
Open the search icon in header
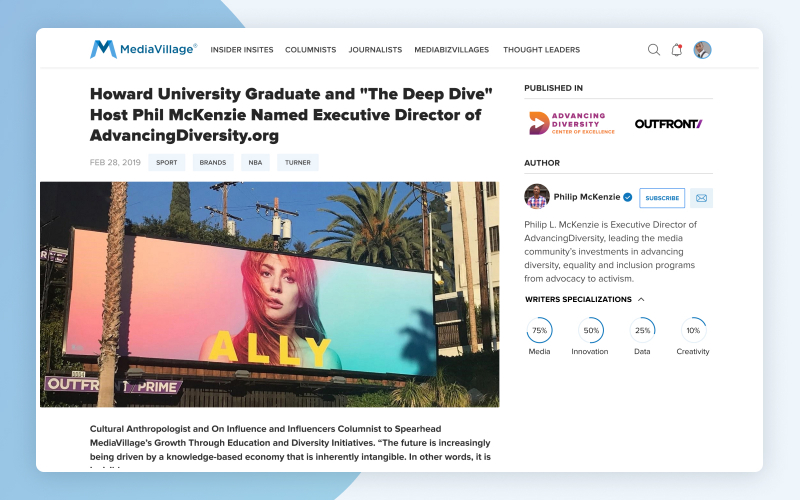(654, 49)
